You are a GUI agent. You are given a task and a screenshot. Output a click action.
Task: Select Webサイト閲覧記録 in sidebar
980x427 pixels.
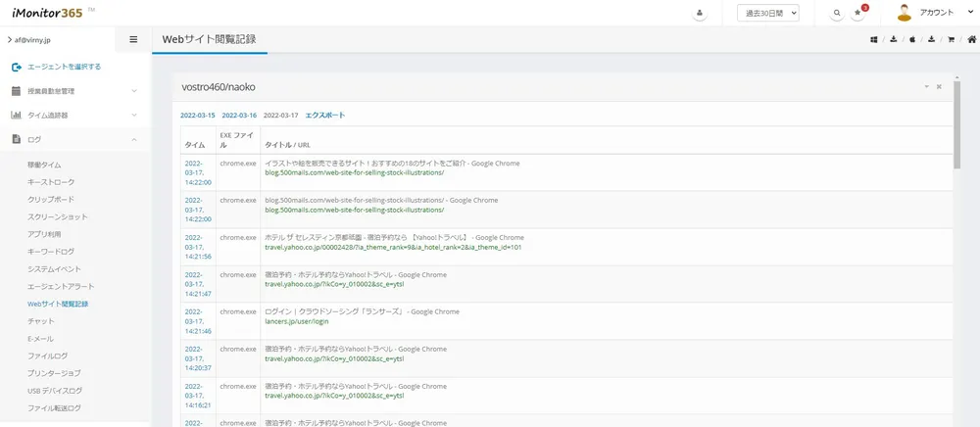[x=58, y=304]
